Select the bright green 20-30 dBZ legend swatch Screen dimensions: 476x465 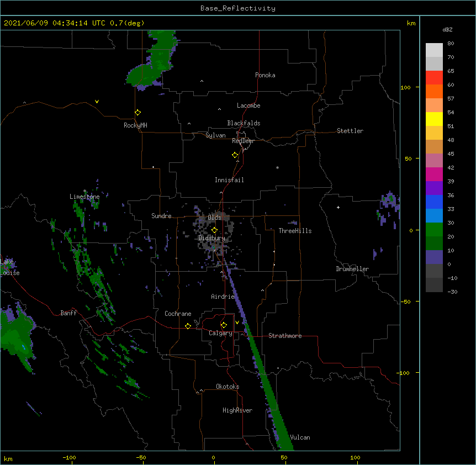(434, 230)
